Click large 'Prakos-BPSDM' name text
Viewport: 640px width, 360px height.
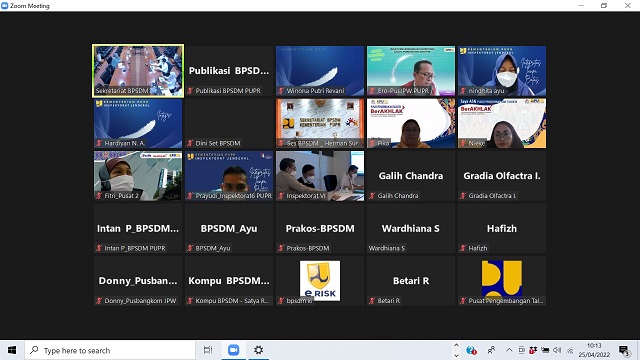pyautogui.click(x=320, y=229)
